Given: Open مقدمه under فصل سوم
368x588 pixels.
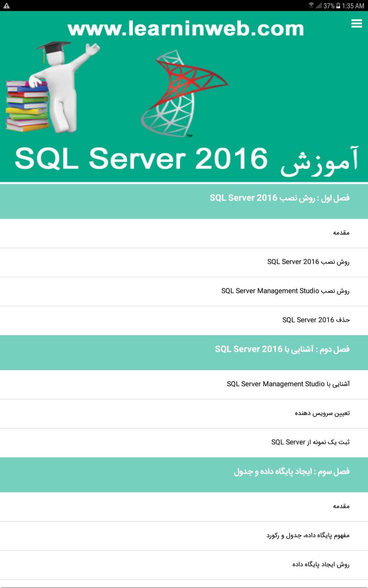Looking at the screenshot, I should coord(184,507).
